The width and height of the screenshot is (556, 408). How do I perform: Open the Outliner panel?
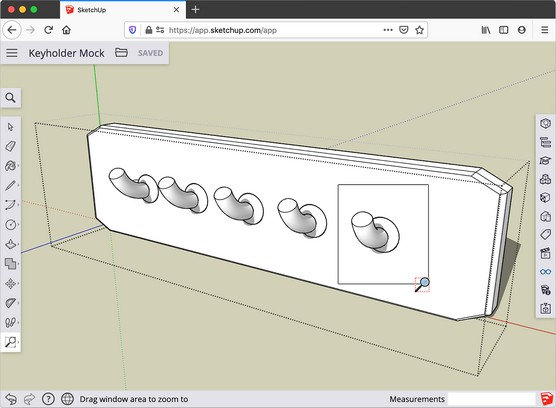545,142
